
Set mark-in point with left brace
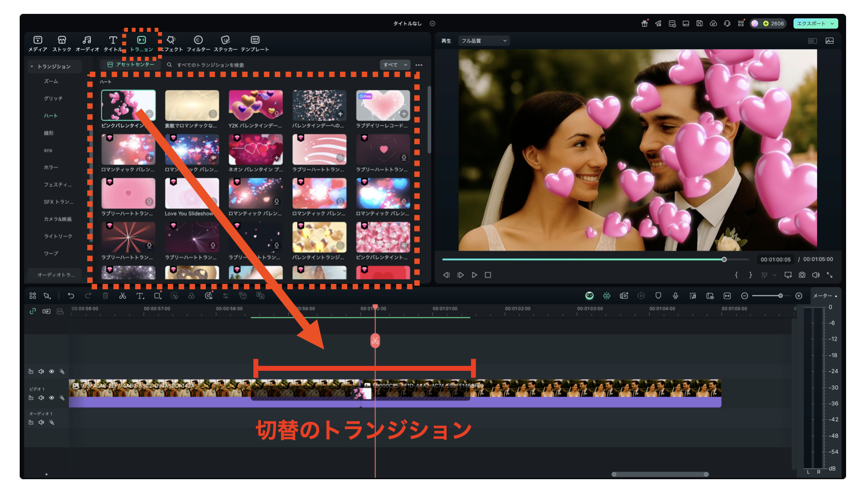[x=736, y=275]
